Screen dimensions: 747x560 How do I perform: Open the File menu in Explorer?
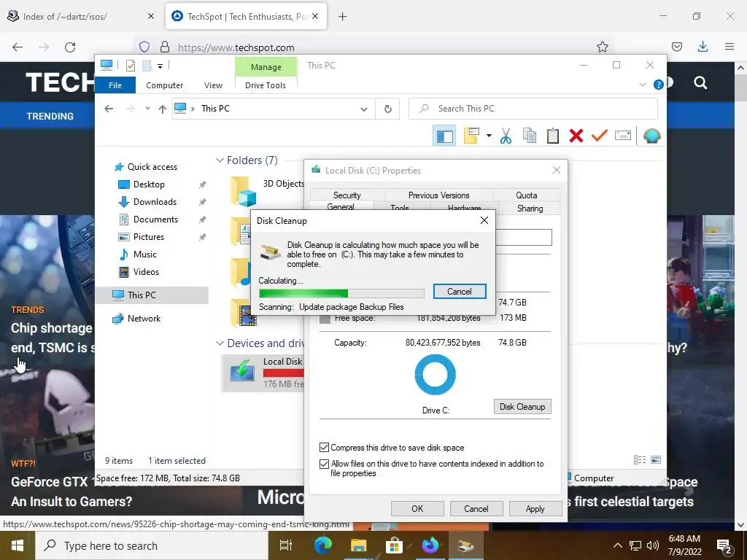(115, 85)
